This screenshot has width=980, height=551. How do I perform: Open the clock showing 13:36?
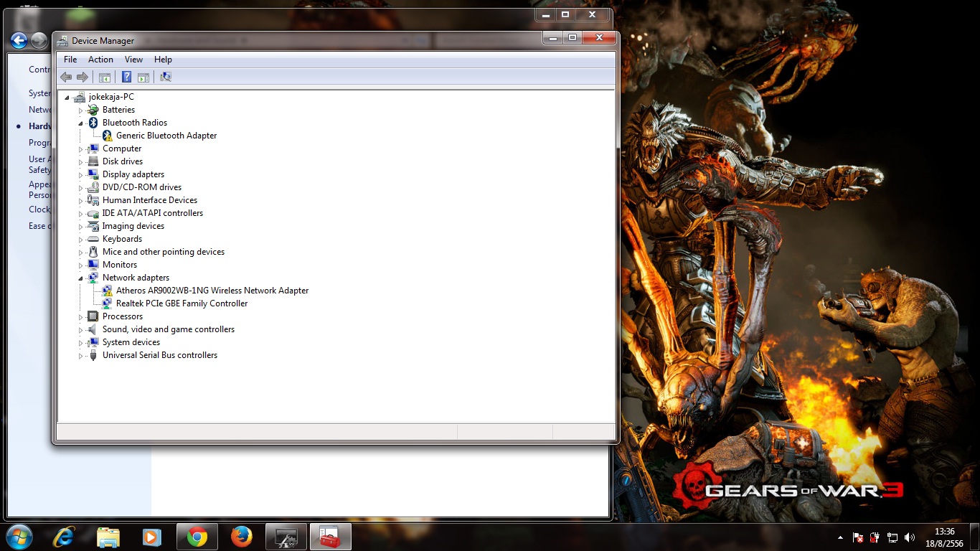(945, 537)
